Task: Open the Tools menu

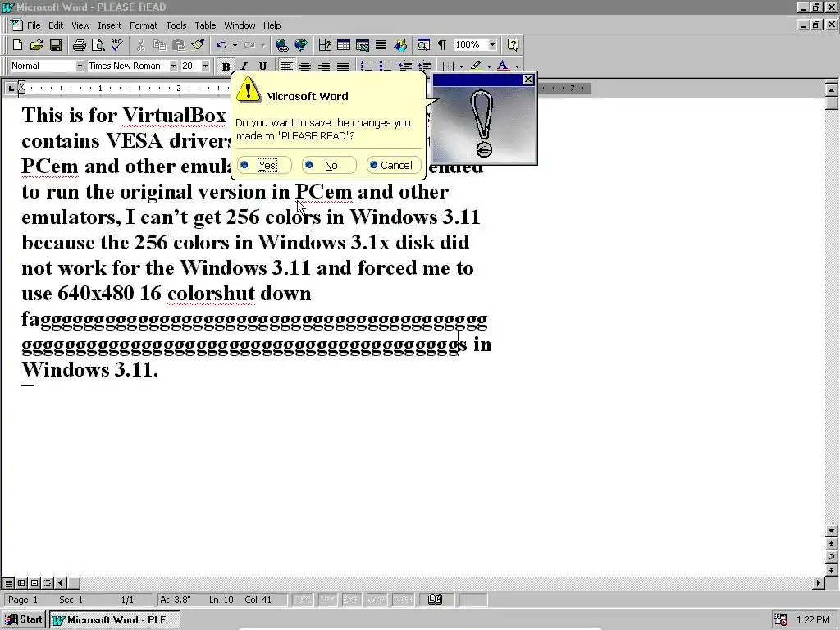Action: tap(176, 25)
